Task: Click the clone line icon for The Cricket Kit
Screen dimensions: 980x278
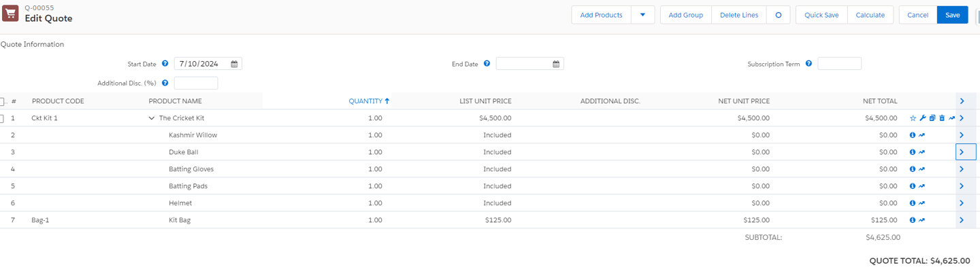Action: pyautogui.click(x=932, y=118)
